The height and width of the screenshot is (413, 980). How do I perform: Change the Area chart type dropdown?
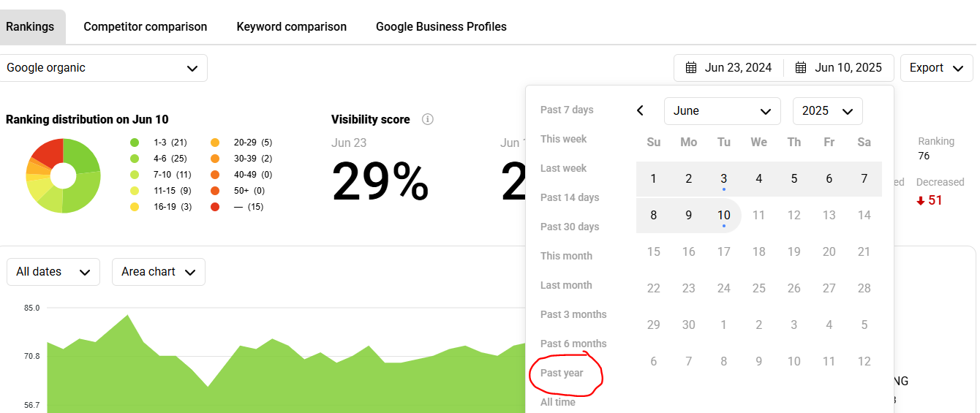click(x=158, y=272)
